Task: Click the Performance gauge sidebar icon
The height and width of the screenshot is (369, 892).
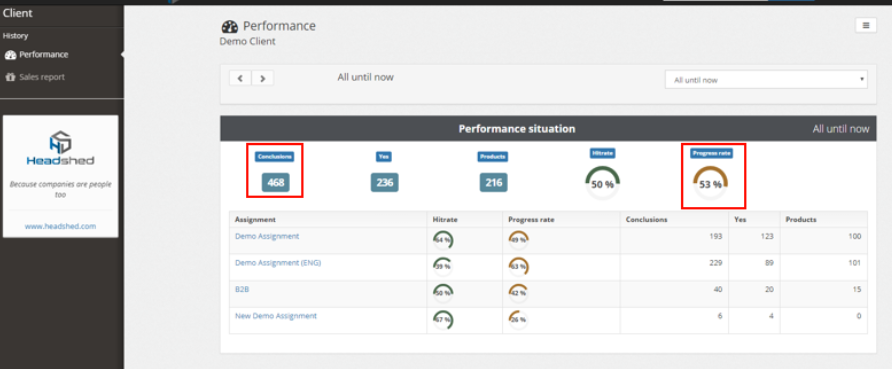Action: (10, 55)
